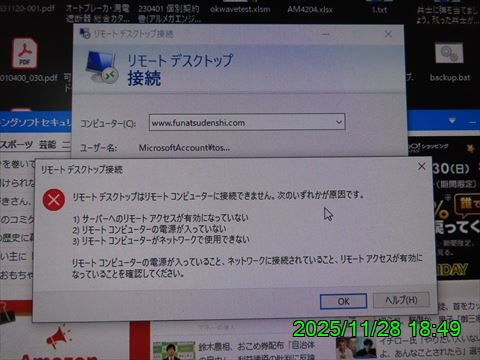The height and width of the screenshot is (360, 480).
Task: Click the dropdown arrow on blue browser title bar
Action: point(452,120)
